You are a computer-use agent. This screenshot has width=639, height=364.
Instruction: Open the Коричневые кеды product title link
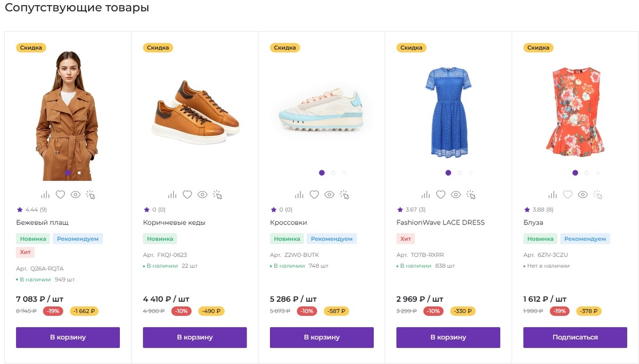click(174, 222)
